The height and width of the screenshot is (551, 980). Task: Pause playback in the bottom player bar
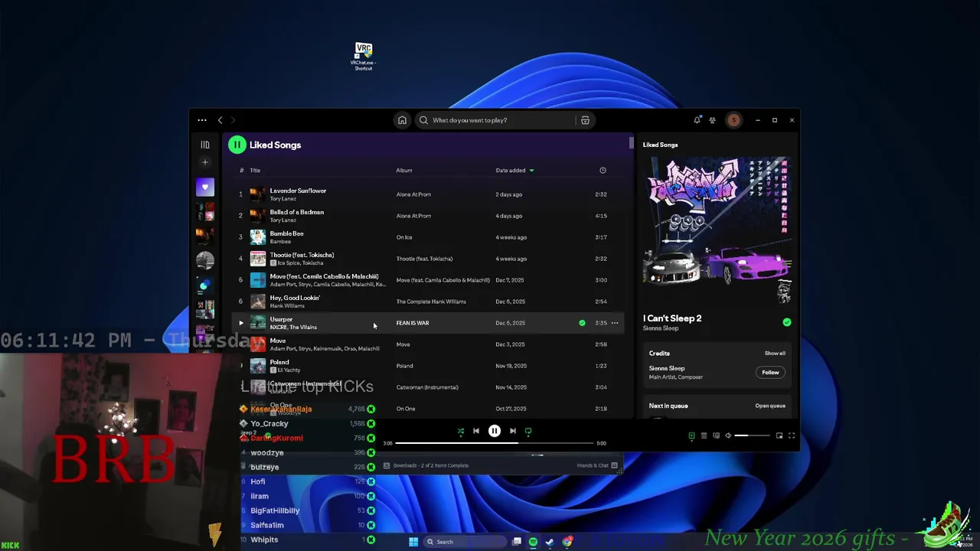click(495, 431)
